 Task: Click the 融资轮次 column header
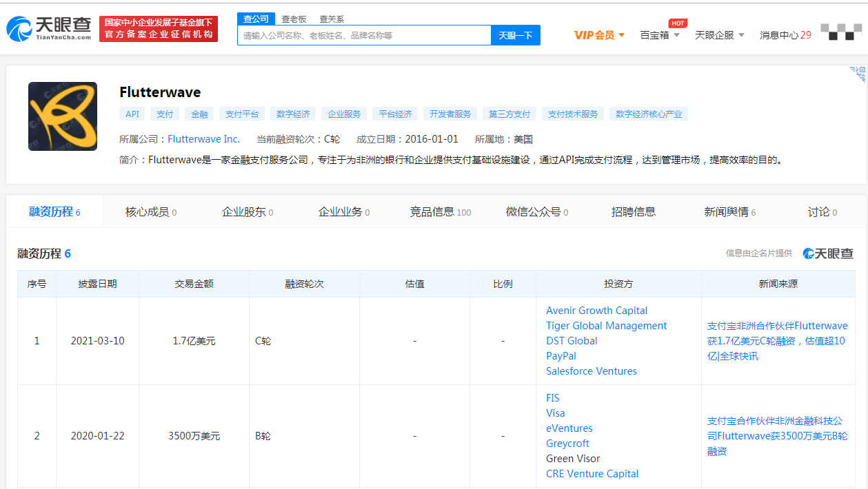pos(305,284)
